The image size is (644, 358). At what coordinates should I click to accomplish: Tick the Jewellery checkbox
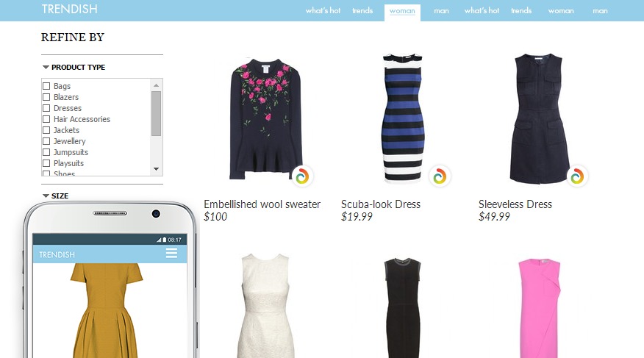point(46,141)
